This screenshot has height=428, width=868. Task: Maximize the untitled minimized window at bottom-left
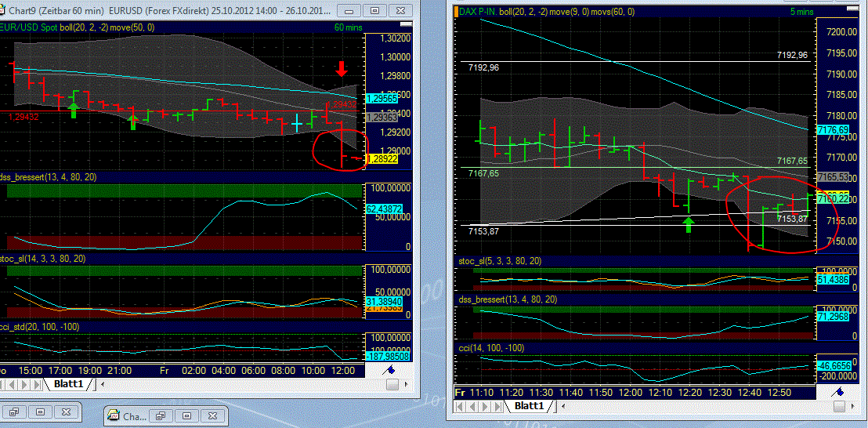click(x=40, y=412)
